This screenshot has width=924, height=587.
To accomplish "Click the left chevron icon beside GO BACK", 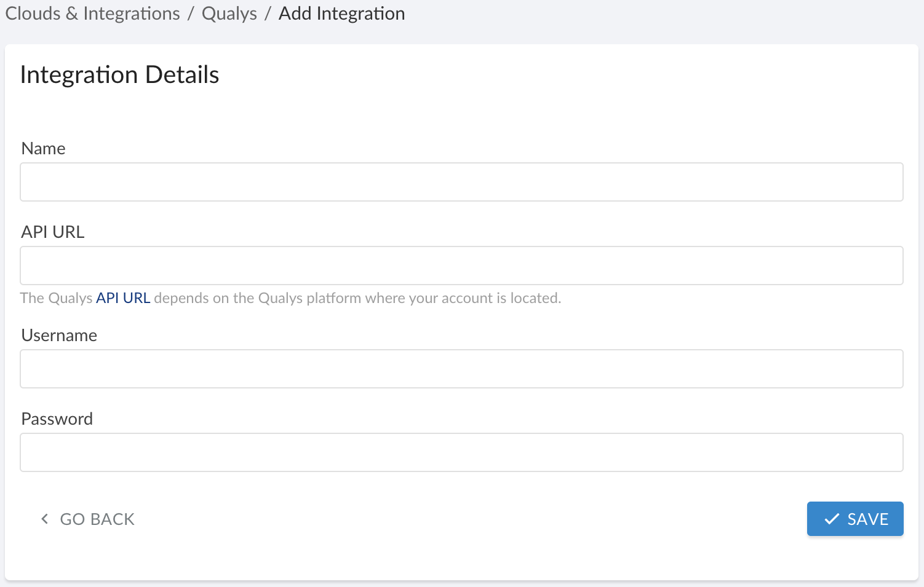I will point(44,519).
